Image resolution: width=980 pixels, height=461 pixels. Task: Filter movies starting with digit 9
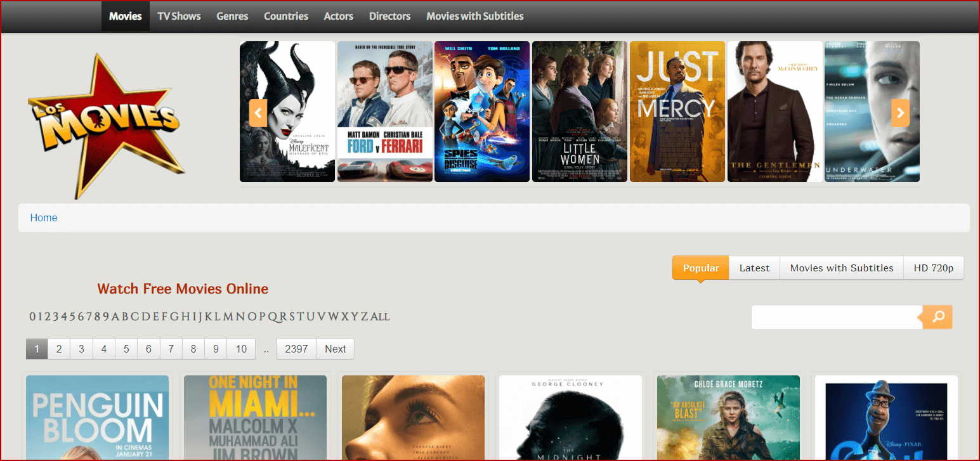107,316
